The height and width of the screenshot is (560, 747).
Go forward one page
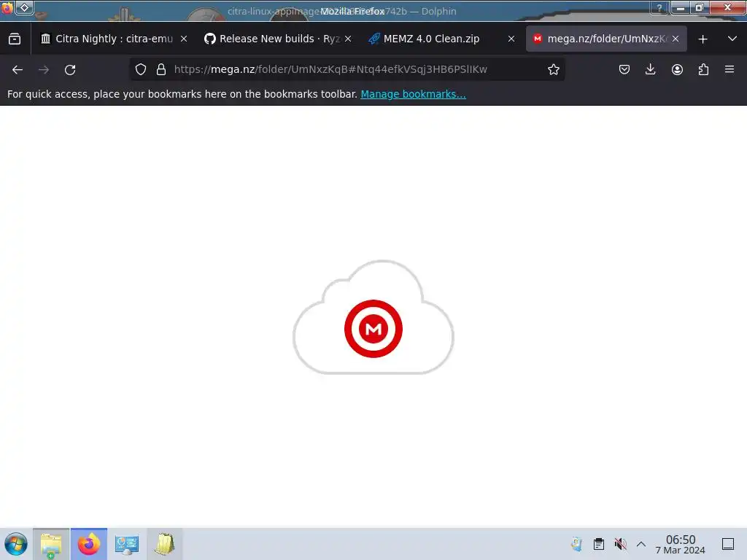tap(44, 69)
